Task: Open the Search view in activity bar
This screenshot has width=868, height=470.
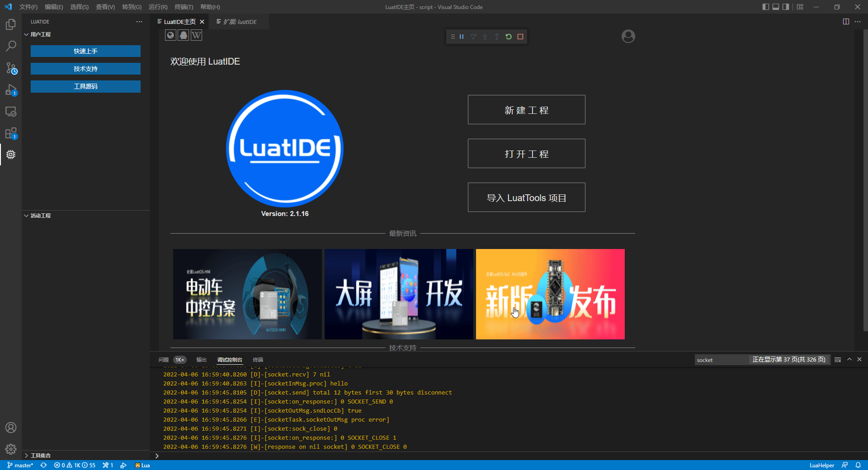Action: click(x=11, y=46)
